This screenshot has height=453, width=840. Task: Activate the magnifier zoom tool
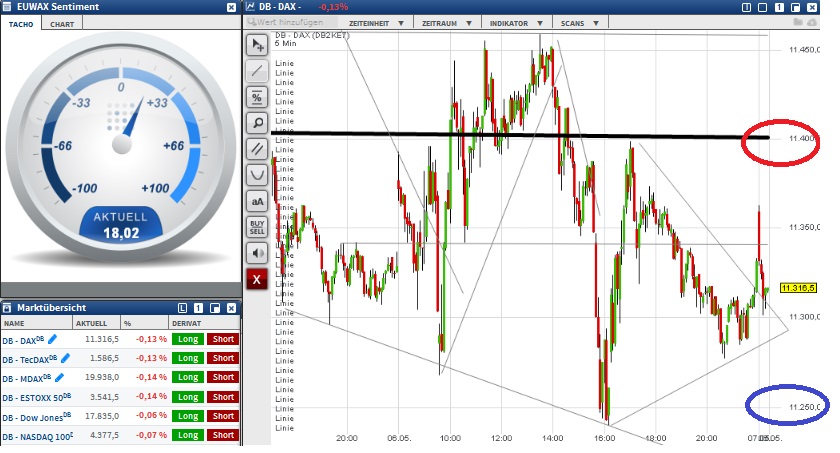coord(257,123)
